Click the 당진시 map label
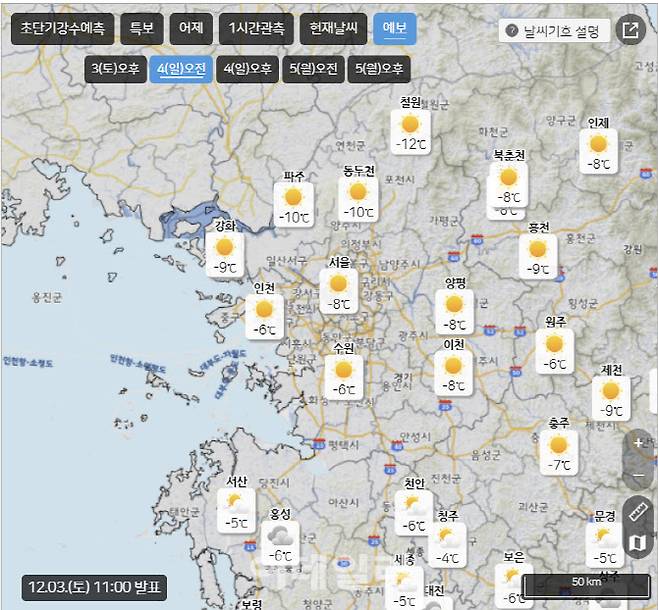The image size is (658, 610). point(274,482)
